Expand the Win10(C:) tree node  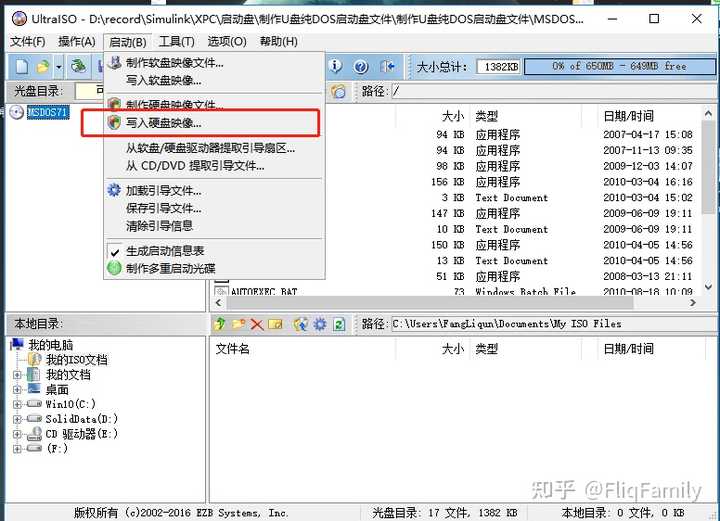pos(17,404)
